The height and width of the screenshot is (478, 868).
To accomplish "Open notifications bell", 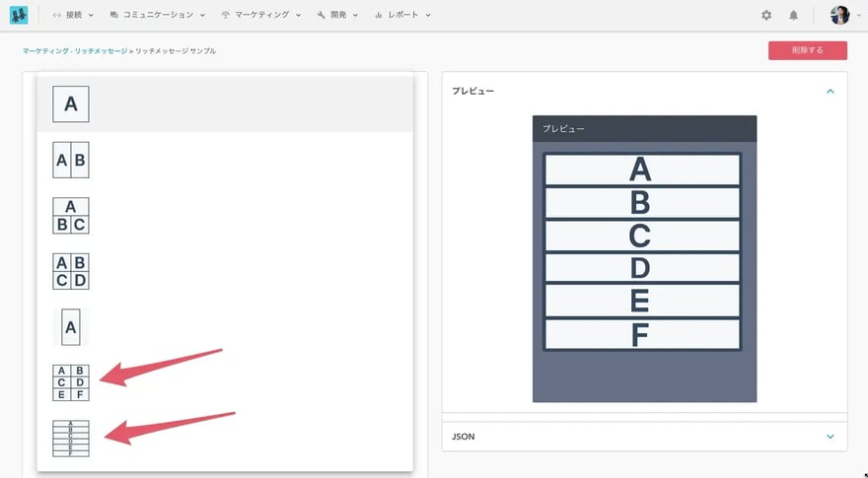I will pos(794,16).
